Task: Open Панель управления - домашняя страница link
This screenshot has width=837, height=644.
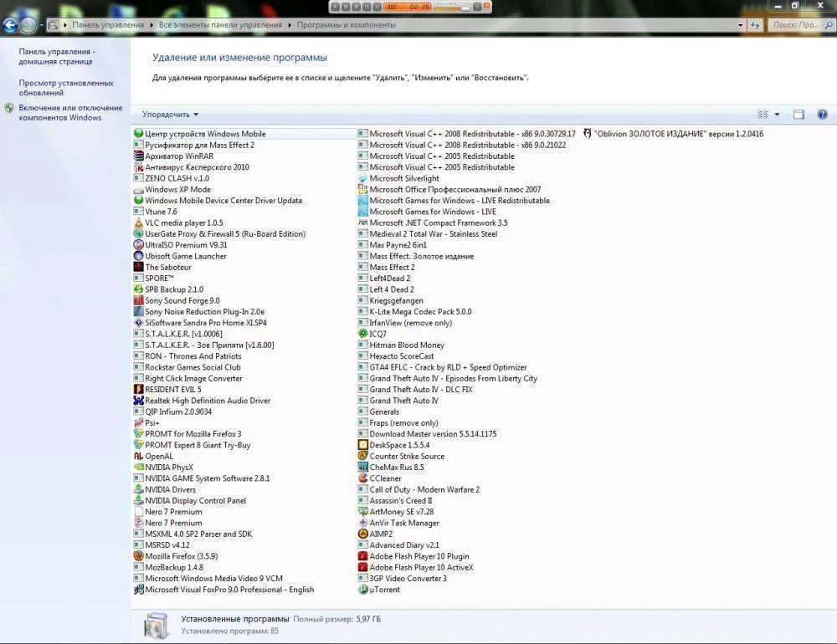Action: click(57, 57)
